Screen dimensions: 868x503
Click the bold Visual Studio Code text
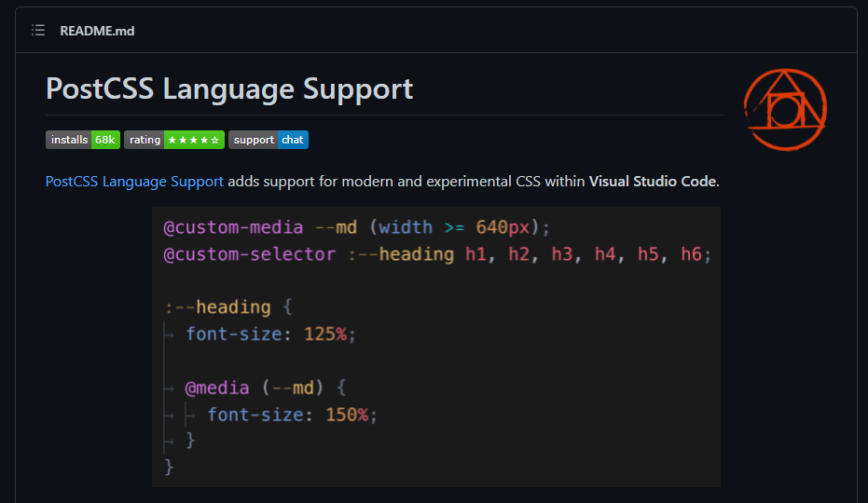[x=653, y=182]
